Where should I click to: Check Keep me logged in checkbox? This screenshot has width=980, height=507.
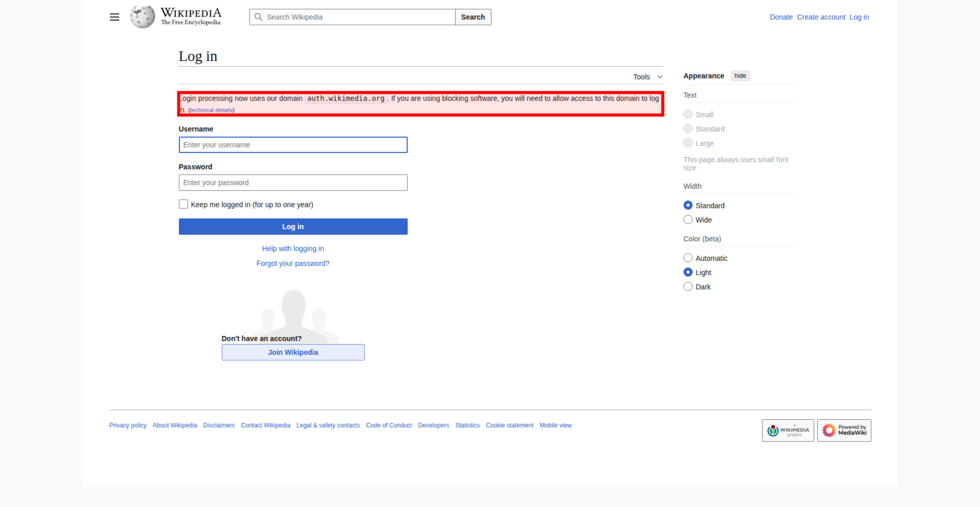click(183, 204)
